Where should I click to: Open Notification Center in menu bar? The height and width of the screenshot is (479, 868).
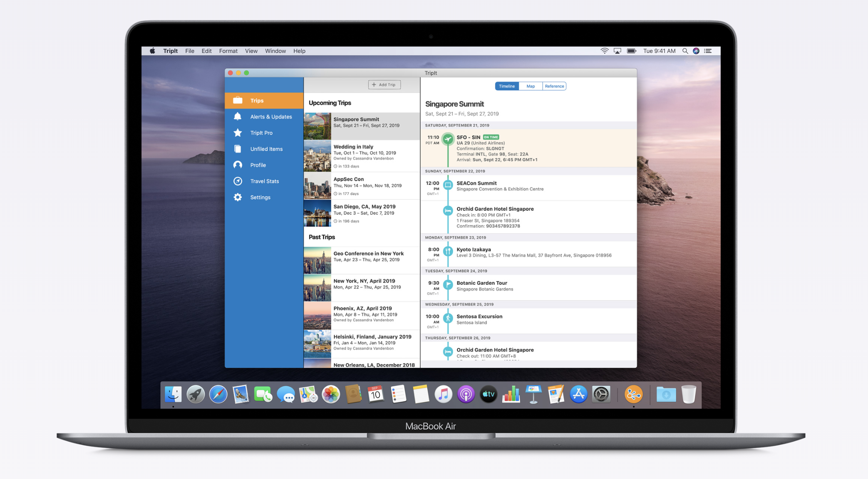tap(708, 51)
